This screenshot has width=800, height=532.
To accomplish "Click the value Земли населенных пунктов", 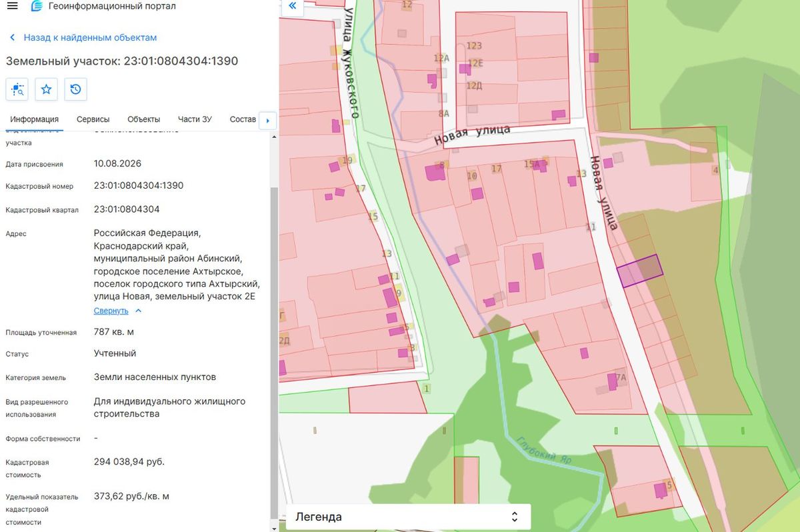I will tap(155, 377).
